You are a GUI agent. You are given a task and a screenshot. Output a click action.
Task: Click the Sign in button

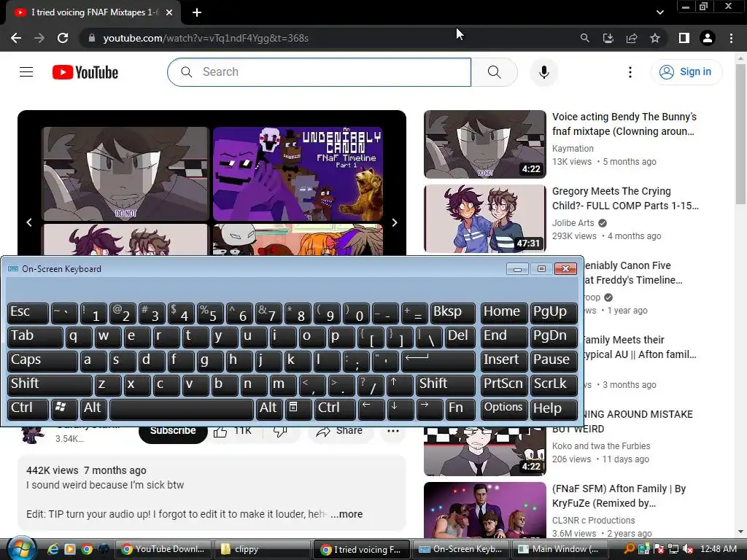(x=686, y=72)
